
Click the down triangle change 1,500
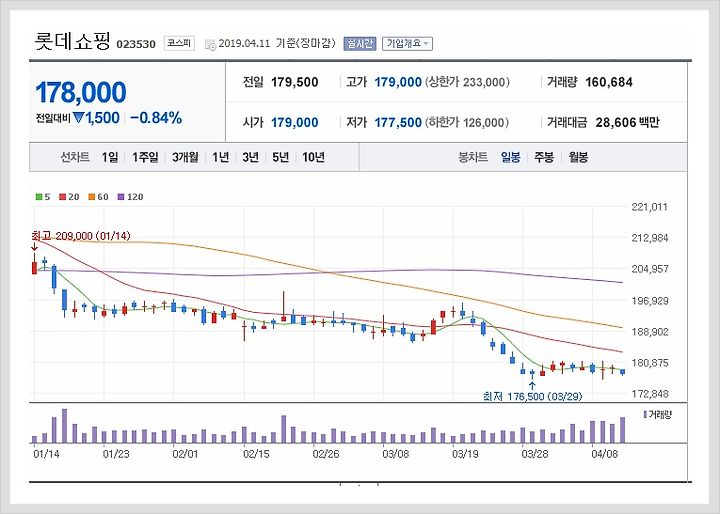(96, 118)
